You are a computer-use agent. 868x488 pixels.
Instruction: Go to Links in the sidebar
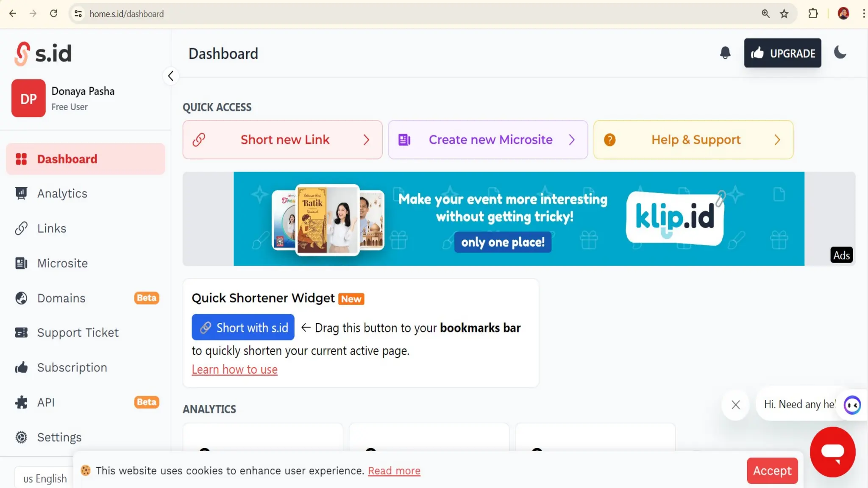click(x=51, y=228)
